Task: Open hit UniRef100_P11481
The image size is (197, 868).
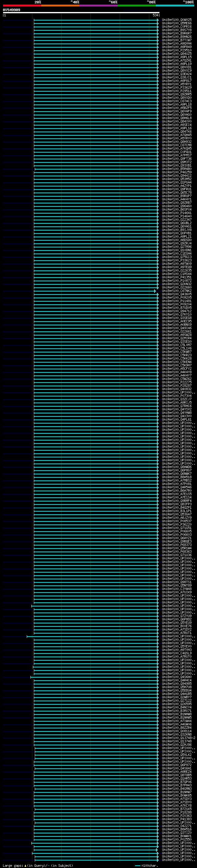Action: click(x=177, y=301)
